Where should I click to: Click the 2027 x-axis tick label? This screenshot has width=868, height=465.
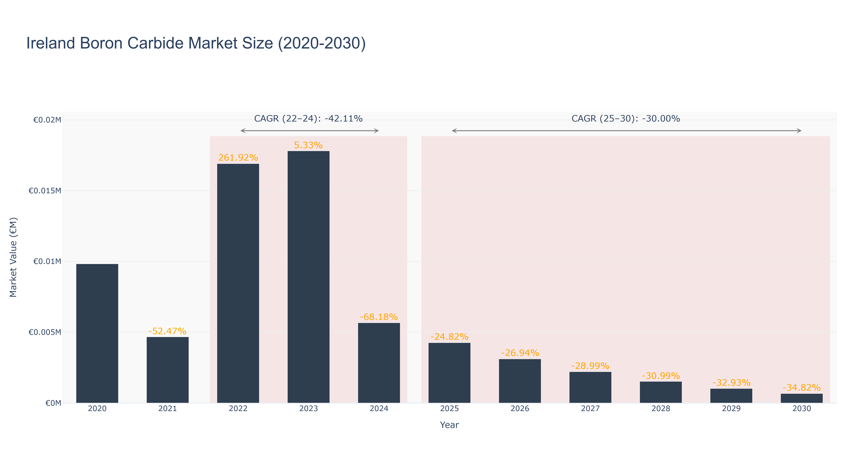[590, 409]
